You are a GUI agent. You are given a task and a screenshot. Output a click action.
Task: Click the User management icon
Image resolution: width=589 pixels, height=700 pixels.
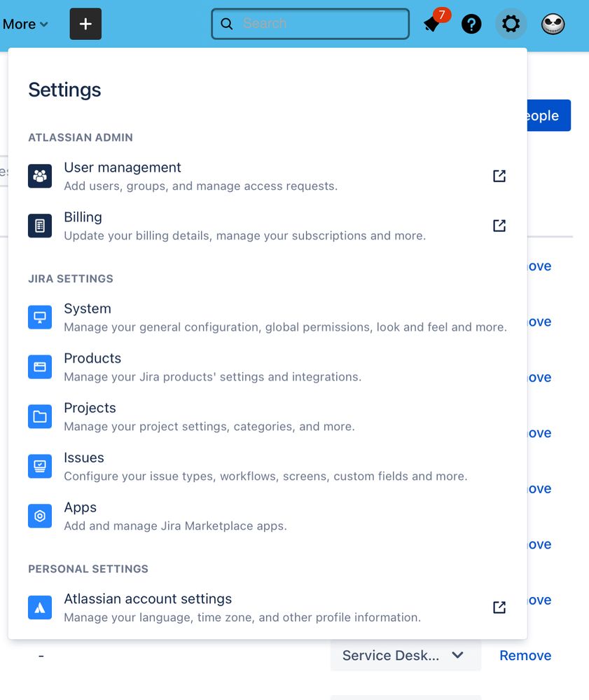pyautogui.click(x=40, y=176)
